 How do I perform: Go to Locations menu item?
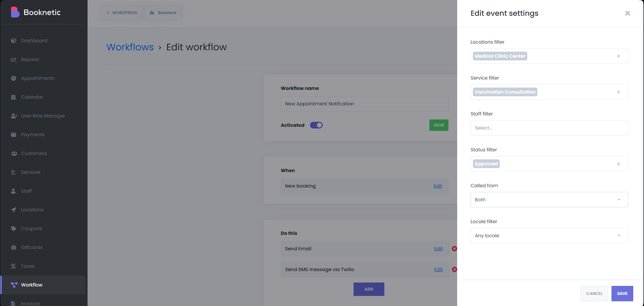pos(43,210)
